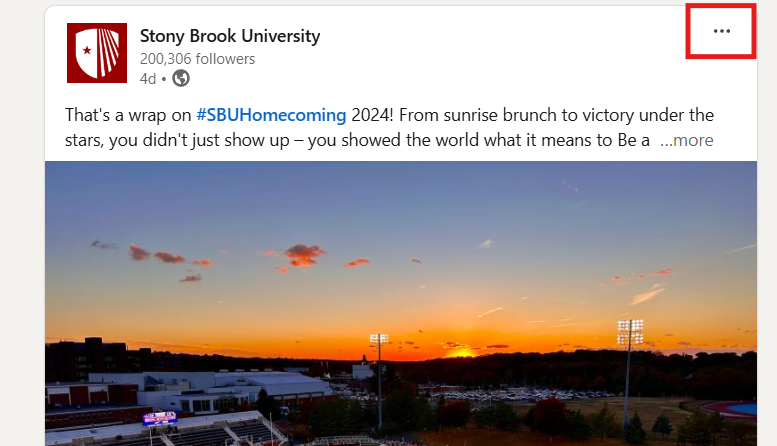The width and height of the screenshot is (777, 446).
Task: Click the orange clouds in the photo's sky
Action: click(x=300, y=255)
